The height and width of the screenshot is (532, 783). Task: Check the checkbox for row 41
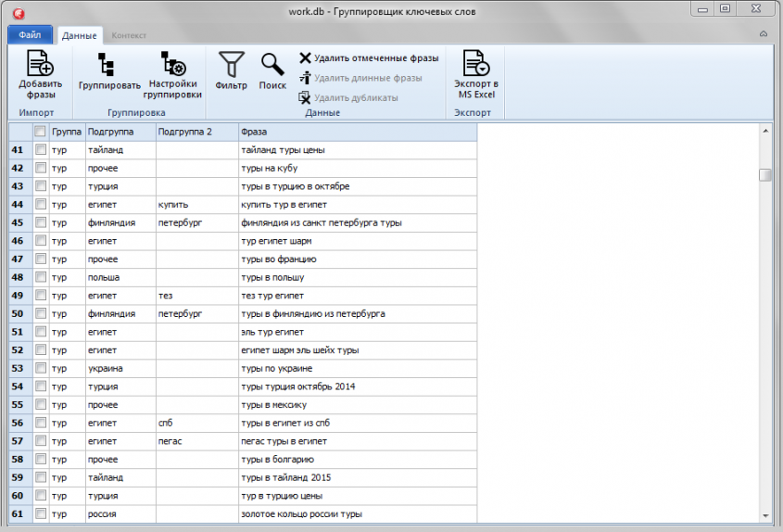[x=40, y=149]
